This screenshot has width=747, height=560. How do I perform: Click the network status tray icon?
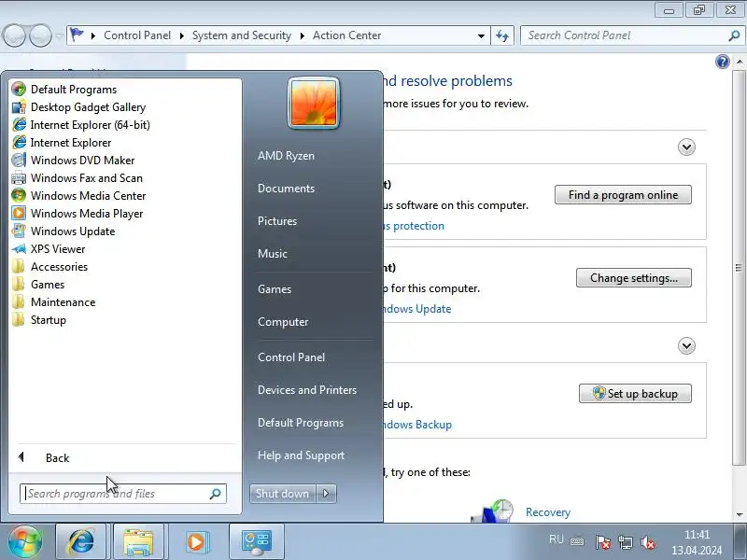click(x=625, y=542)
